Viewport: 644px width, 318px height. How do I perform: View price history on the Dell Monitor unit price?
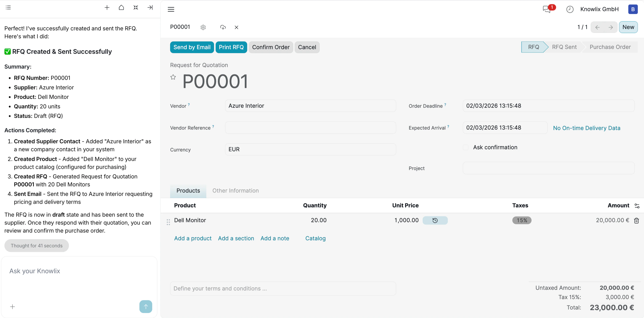(435, 220)
